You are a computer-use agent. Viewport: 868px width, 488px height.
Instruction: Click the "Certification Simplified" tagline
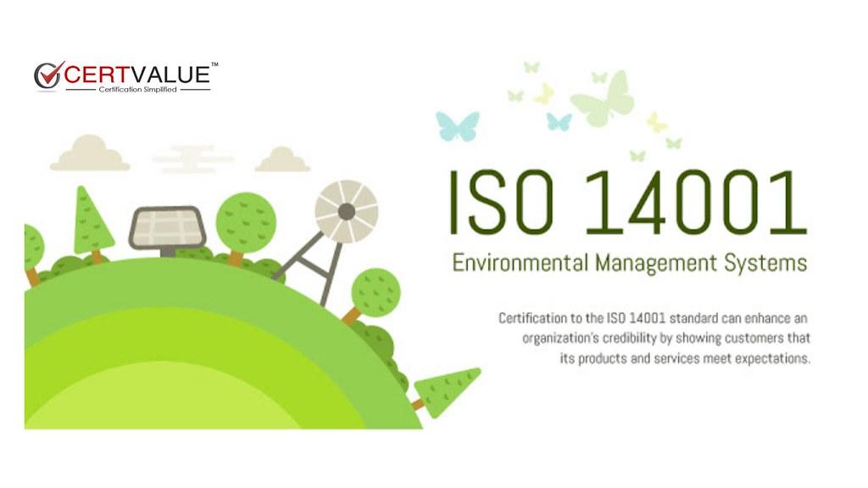(138, 90)
